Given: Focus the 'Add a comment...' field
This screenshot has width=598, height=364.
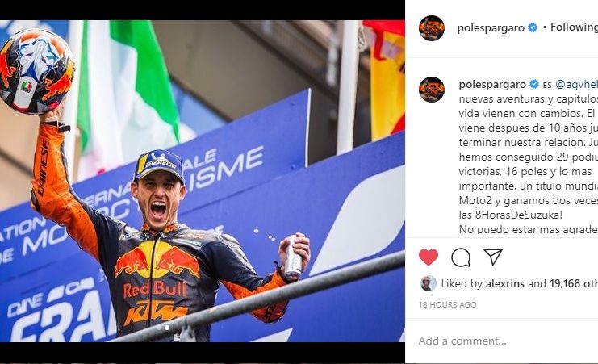Looking at the screenshot, I should 484,341.
